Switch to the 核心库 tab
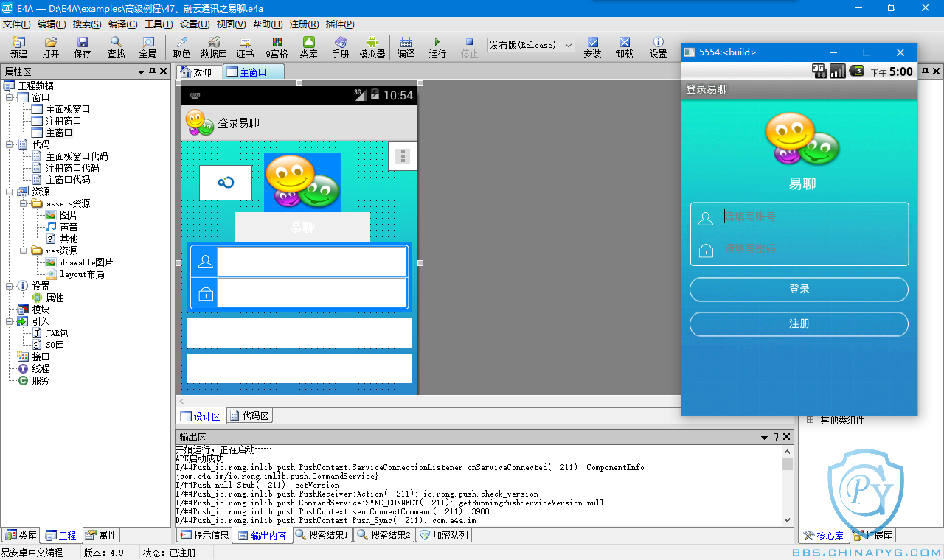 825,535
